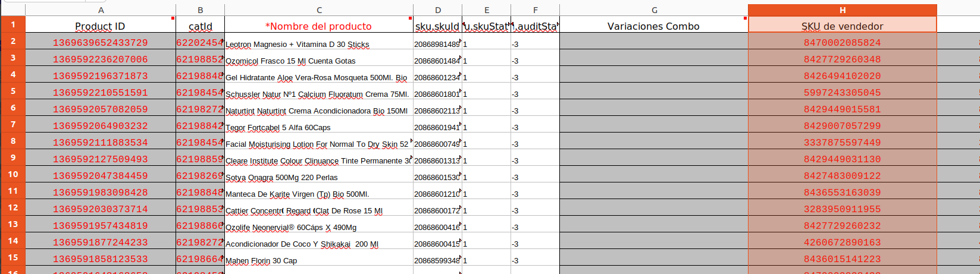Select row 14 header
The width and height of the screenshot is (980, 274).
point(12,241)
